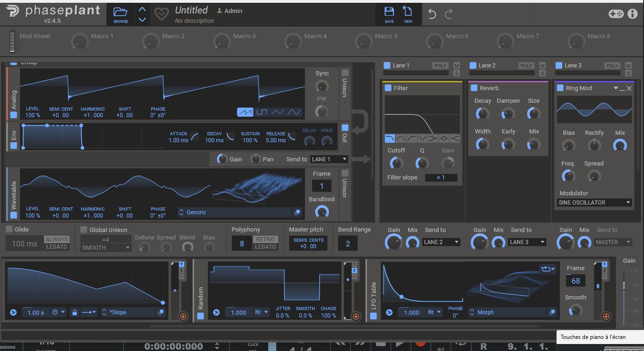Open the info panel via the i icon
Image resolution: width=644 pixels, height=351 pixels.
pos(632,14)
